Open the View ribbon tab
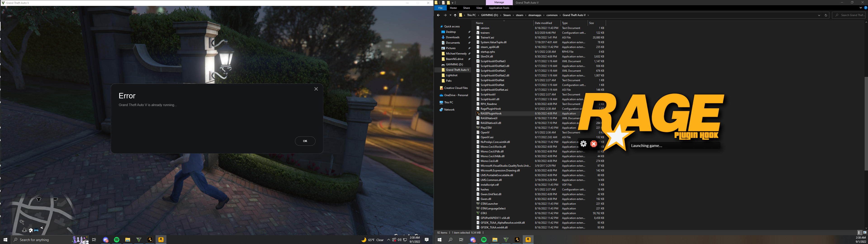 tap(479, 8)
